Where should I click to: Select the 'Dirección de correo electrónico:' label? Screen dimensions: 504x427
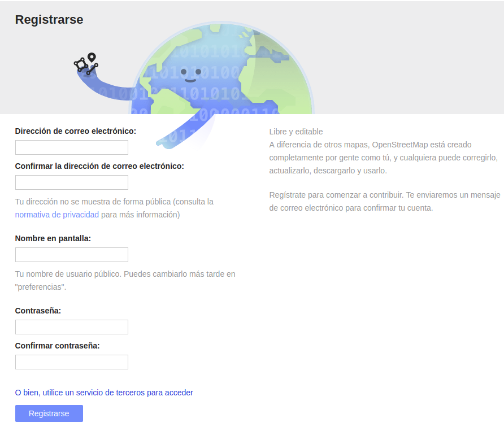(76, 131)
